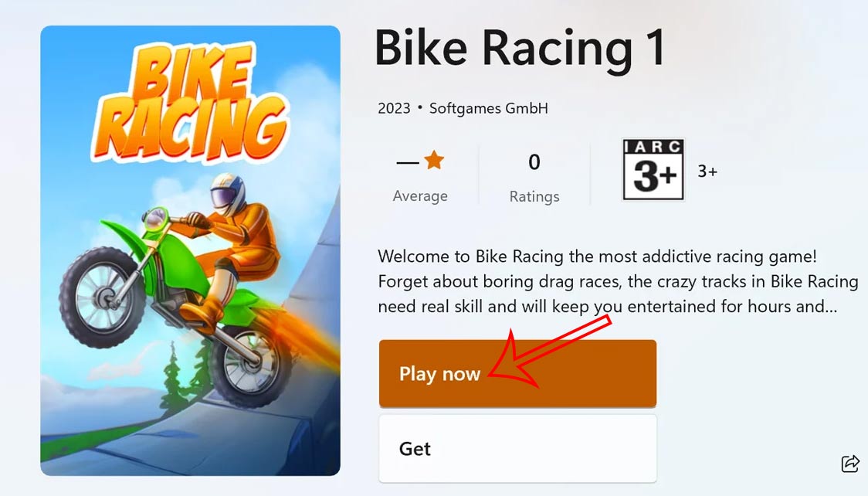Viewport: 868px width, 496px height.
Task: Click the Get option below Play now
Action: click(x=517, y=448)
